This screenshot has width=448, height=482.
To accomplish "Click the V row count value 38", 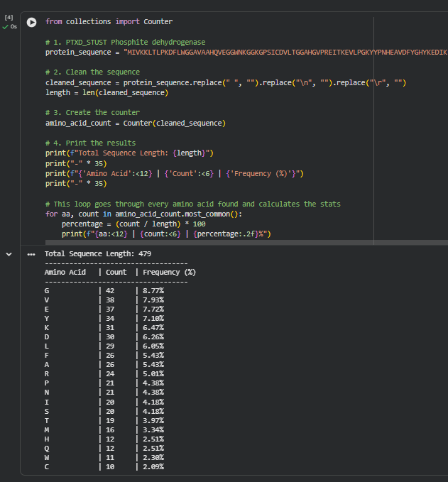I will click(110, 300).
